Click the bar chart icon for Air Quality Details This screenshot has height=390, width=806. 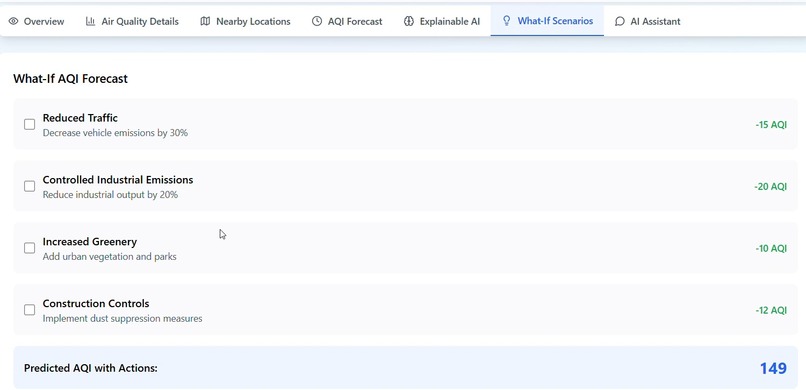[90, 21]
